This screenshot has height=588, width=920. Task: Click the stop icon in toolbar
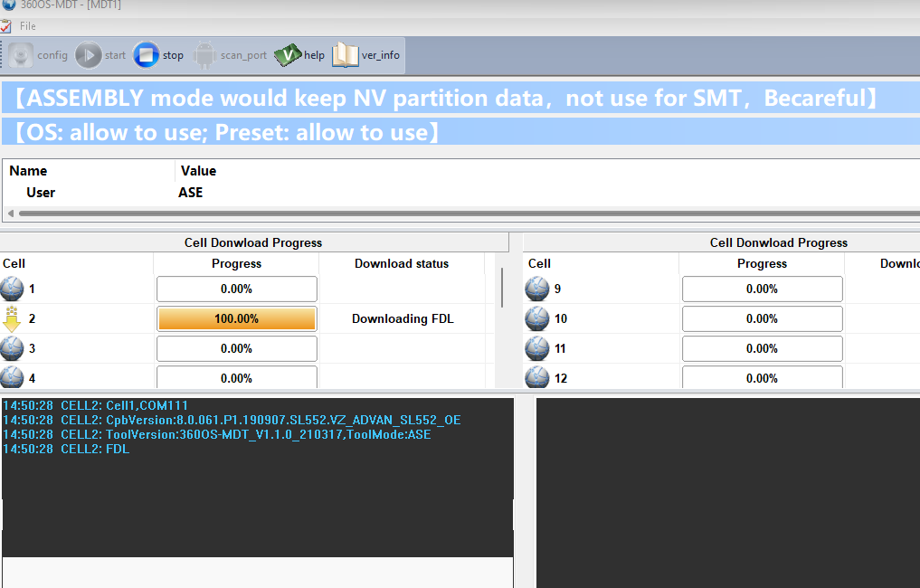146,55
